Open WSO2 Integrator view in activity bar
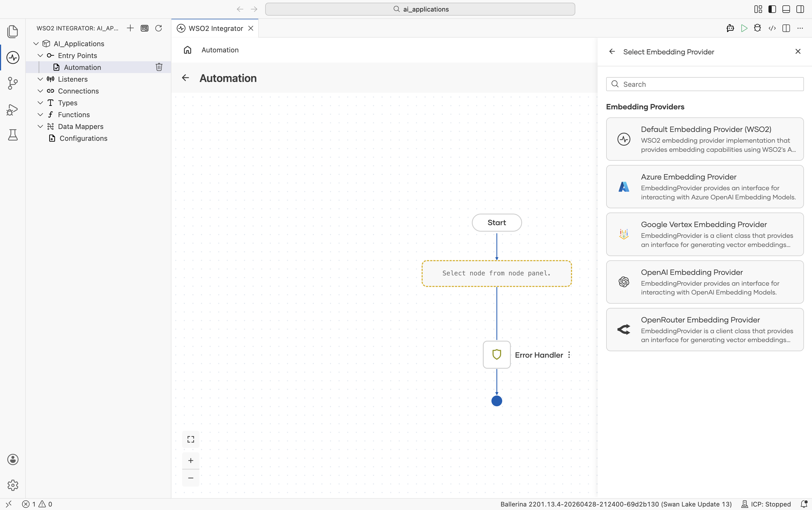This screenshot has height=510, width=812. pos(12,57)
